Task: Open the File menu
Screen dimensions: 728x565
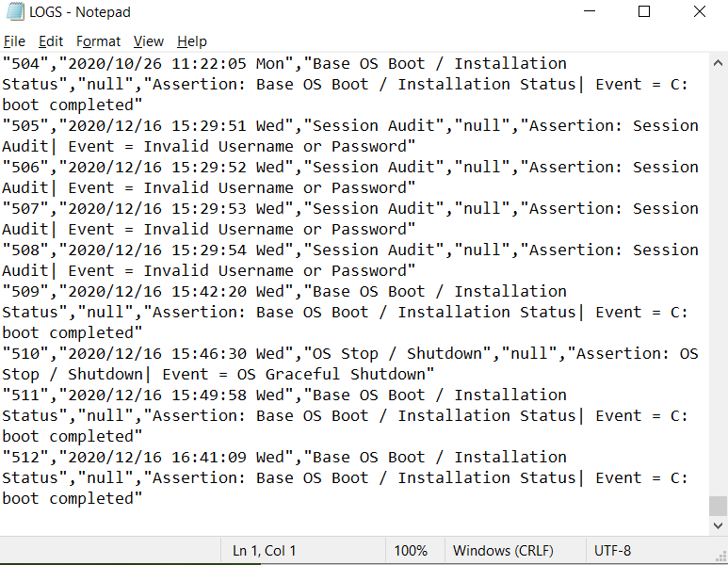Action: pyautogui.click(x=14, y=41)
